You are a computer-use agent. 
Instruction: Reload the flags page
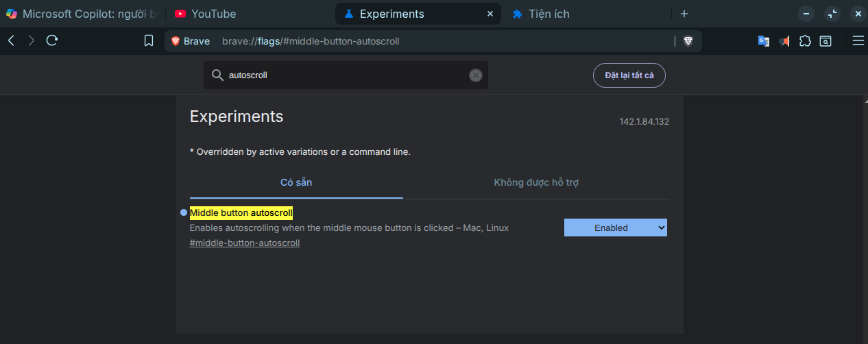(x=51, y=41)
